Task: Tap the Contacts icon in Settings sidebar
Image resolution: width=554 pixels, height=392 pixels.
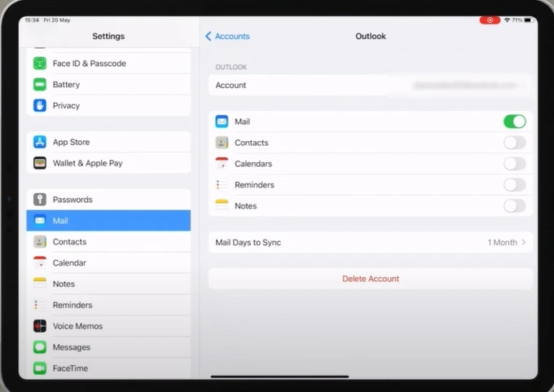Action: click(40, 242)
